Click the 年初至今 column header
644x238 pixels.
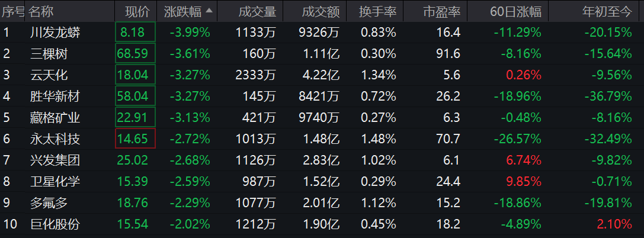[x=607, y=11]
